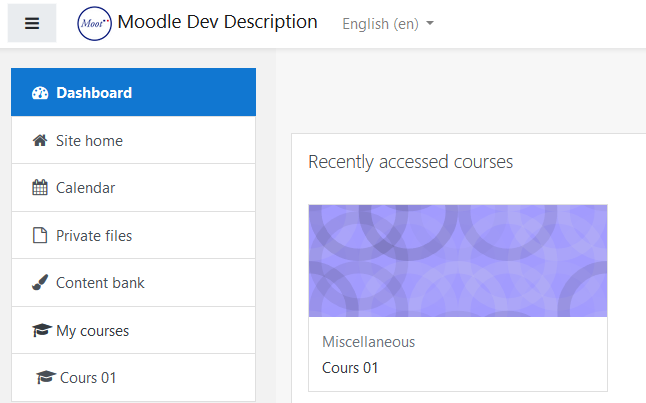Screen dimensions: 646x403
Task: Toggle the hamburger side panel button
Action: click(32, 23)
